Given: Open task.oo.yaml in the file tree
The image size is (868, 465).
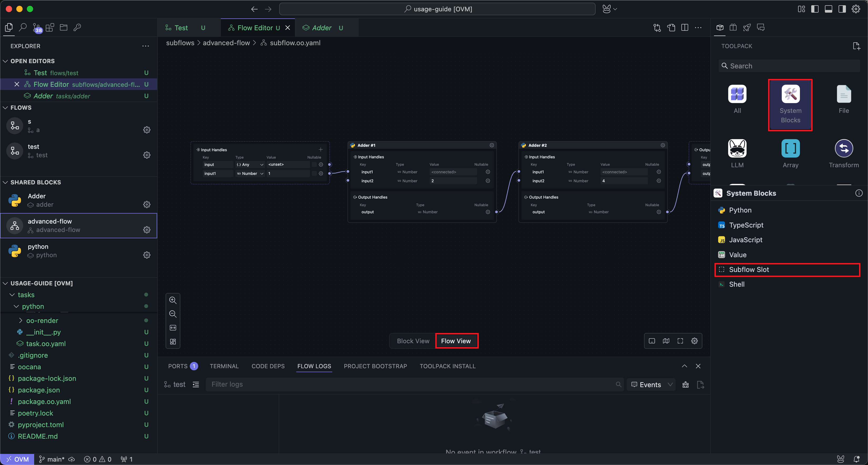Looking at the screenshot, I should (46, 343).
